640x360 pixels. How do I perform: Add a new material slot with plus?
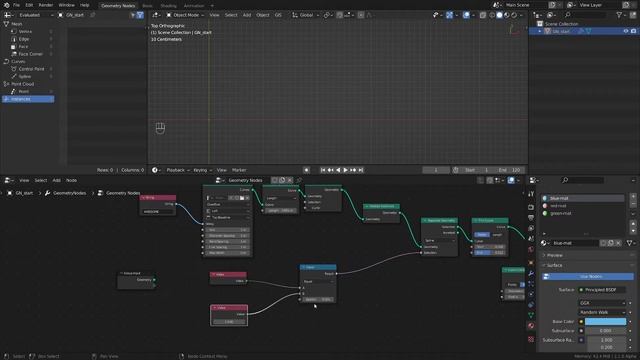[633, 197]
